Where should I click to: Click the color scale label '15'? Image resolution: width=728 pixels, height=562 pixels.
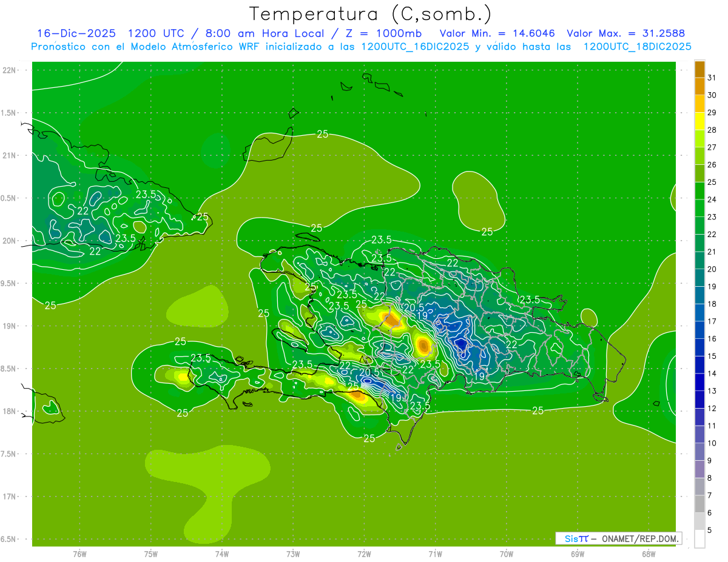pyautogui.click(x=712, y=356)
